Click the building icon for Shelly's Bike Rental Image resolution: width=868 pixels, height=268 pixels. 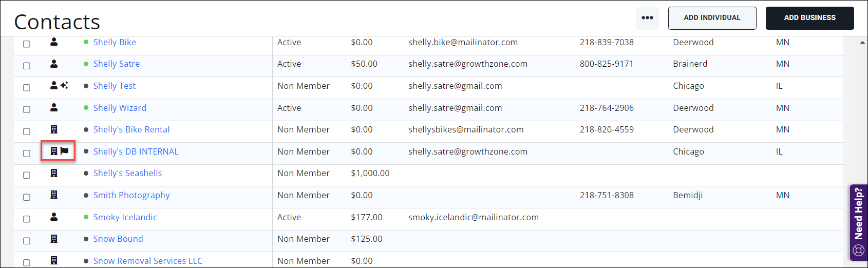point(54,129)
